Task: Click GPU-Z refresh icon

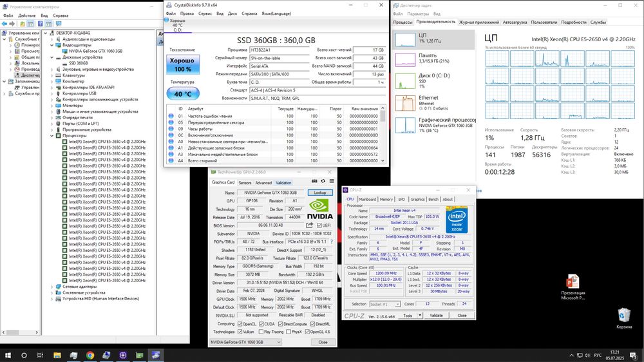Action: 323,181
